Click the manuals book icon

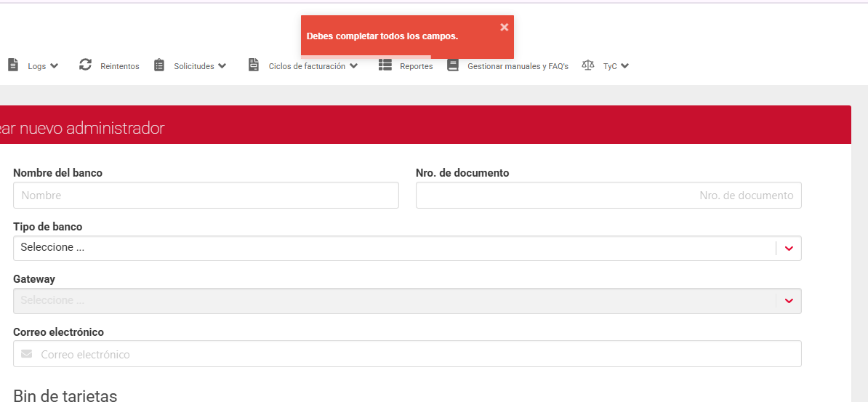point(453,65)
